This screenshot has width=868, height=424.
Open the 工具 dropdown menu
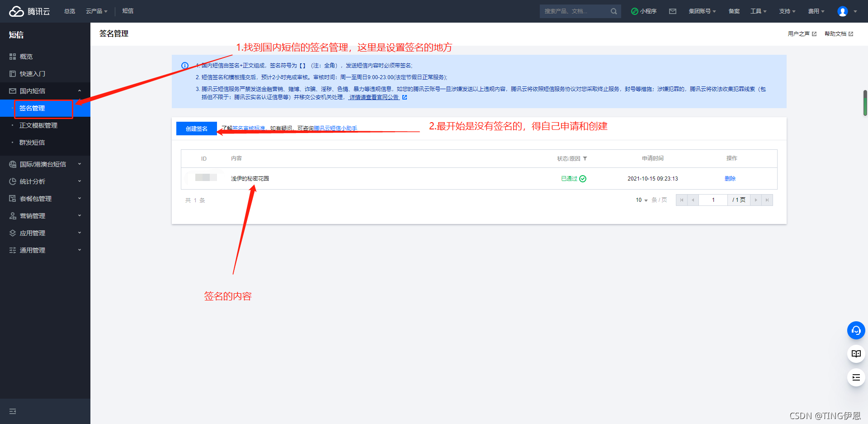[758, 11]
